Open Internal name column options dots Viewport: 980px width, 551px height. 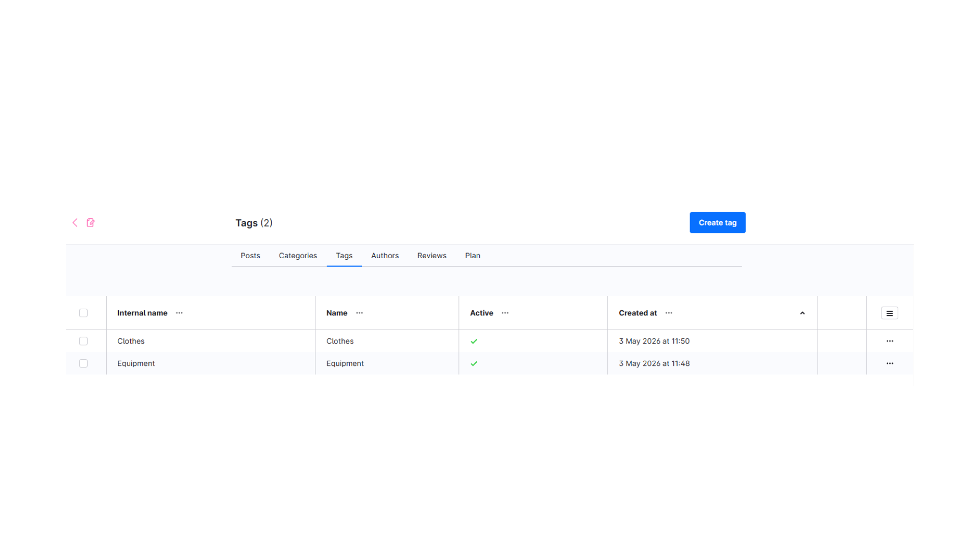(x=179, y=313)
